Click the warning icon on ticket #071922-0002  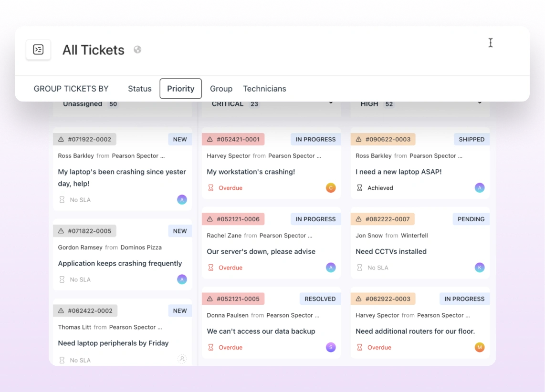pos(61,140)
